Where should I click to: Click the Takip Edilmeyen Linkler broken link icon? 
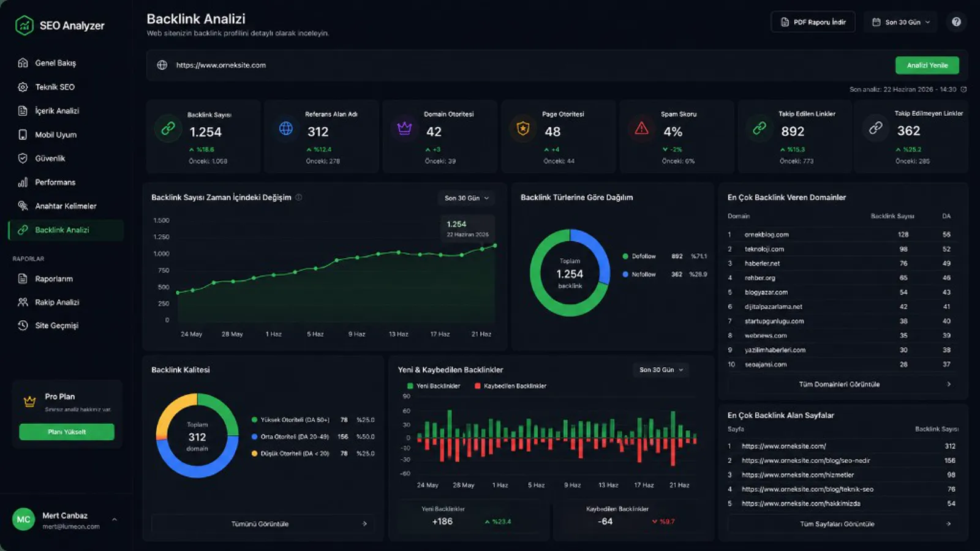876,128
